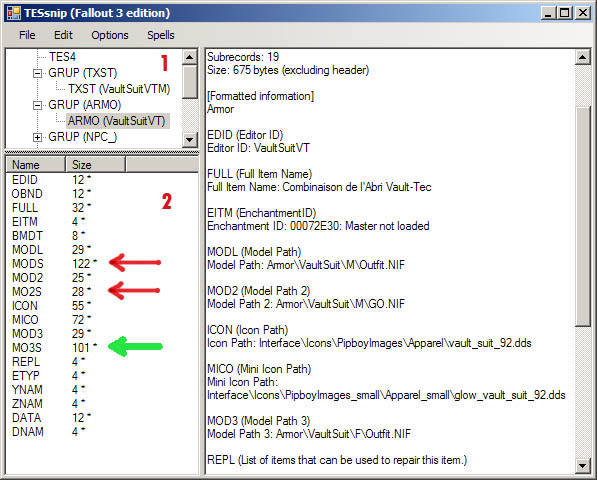This screenshot has height=480, width=597.
Task: Select TXST (VaultSuitVTM) record
Action: point(119,89)
